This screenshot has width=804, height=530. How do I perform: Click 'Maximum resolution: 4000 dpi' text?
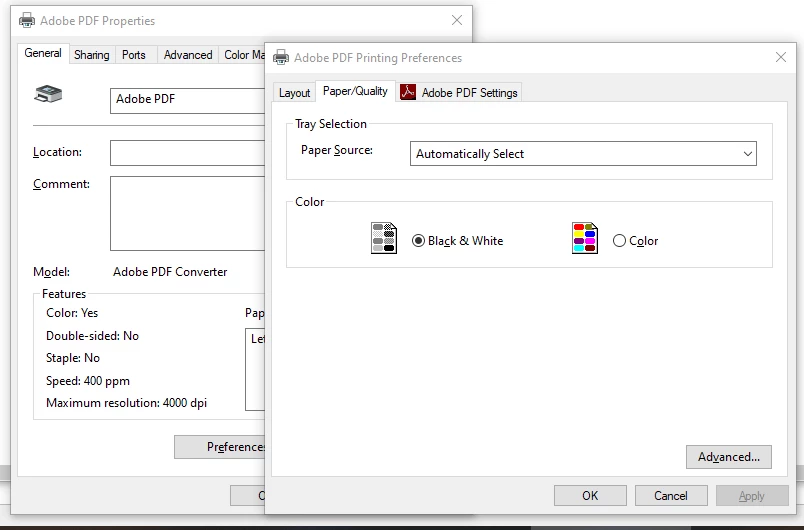click(x=127, y=403)
